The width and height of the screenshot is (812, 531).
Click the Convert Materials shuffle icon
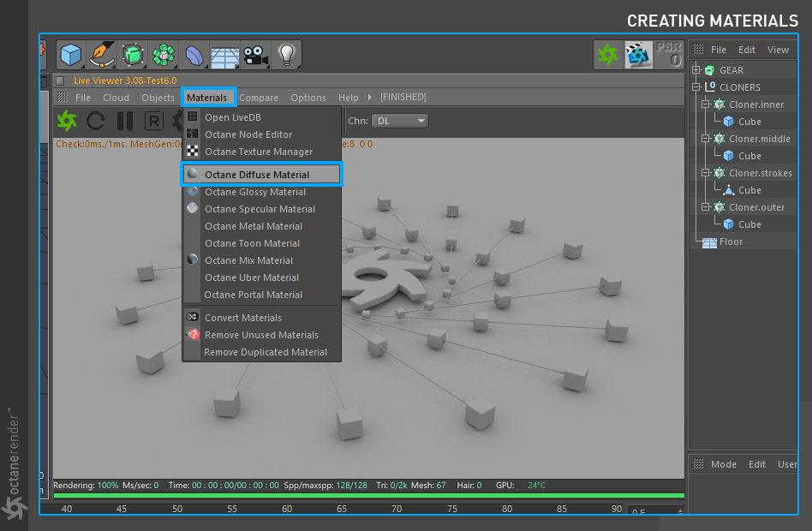(x=192, y=317)
